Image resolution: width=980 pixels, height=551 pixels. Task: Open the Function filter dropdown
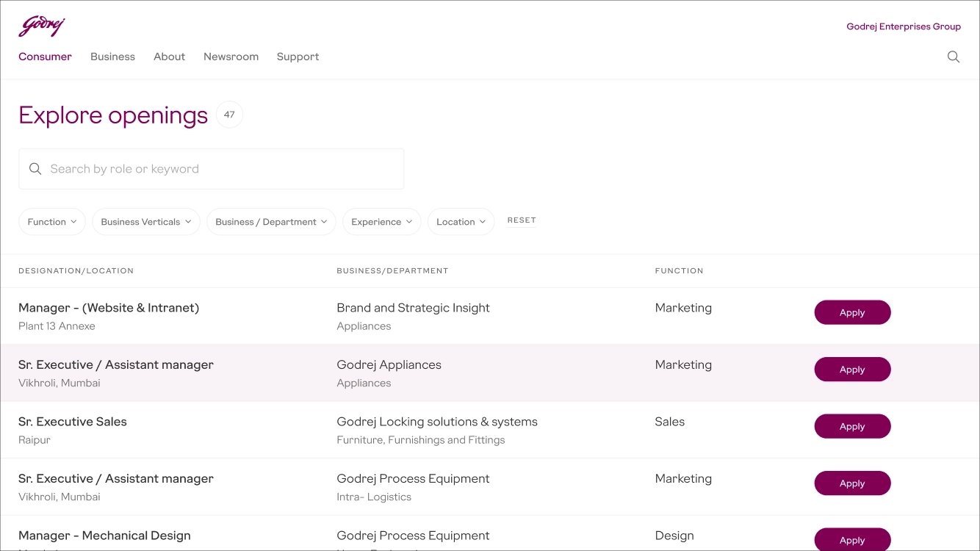[x=51, y=221]
